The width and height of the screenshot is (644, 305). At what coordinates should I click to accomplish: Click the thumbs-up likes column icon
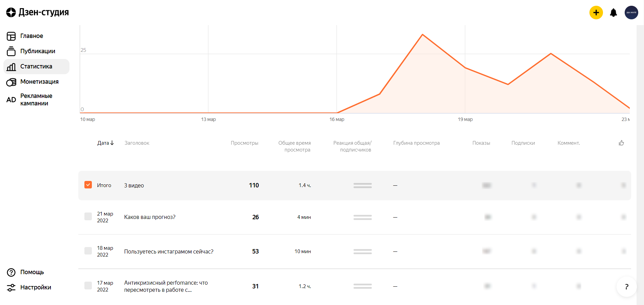(621, 143)
